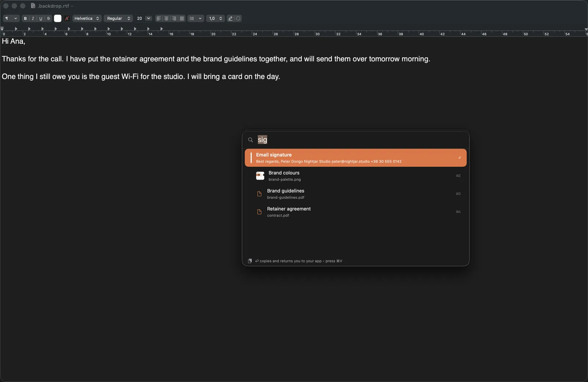
Task: Select the Email signature result
Action: [x=356, y=158]
